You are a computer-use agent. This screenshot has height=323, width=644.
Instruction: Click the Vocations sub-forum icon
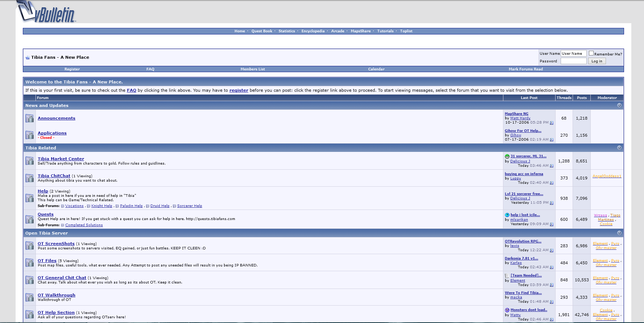[63, 206]
